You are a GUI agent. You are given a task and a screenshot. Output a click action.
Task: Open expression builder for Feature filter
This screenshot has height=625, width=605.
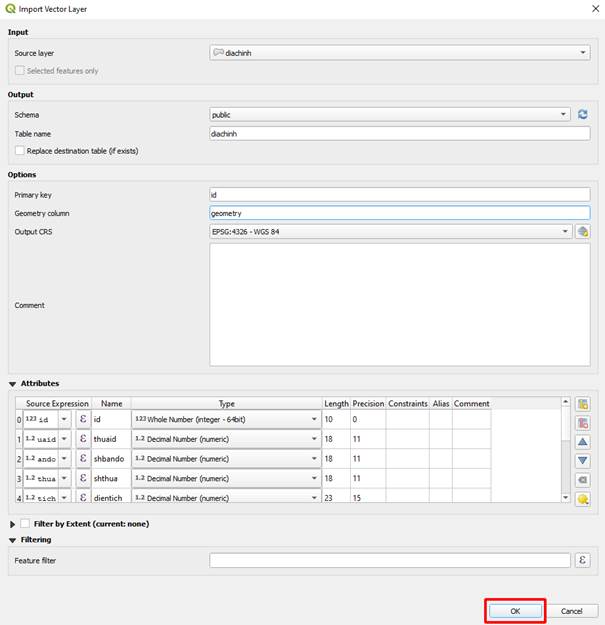pyautogui.click(x=583, y=561)
